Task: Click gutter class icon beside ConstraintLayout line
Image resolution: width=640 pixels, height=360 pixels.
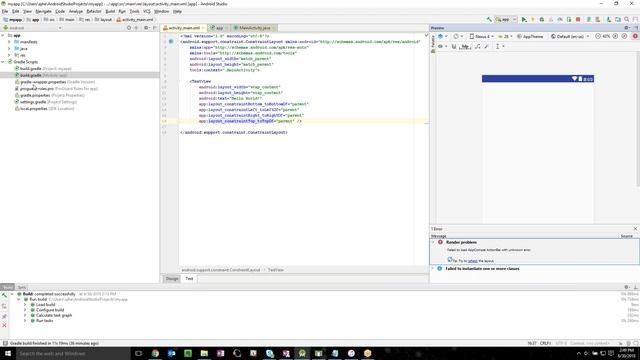Action: pos(171,42)
